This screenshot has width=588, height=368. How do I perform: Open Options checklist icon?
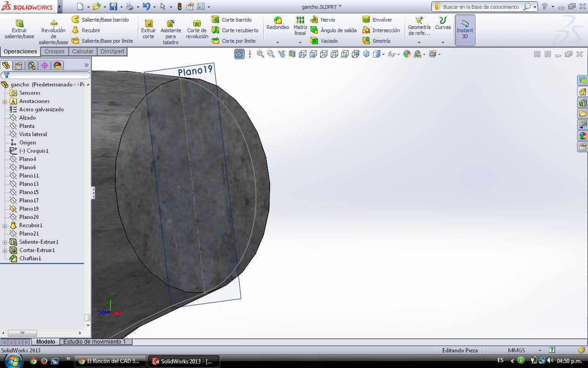pyautogui.click(x=201, y=6)
